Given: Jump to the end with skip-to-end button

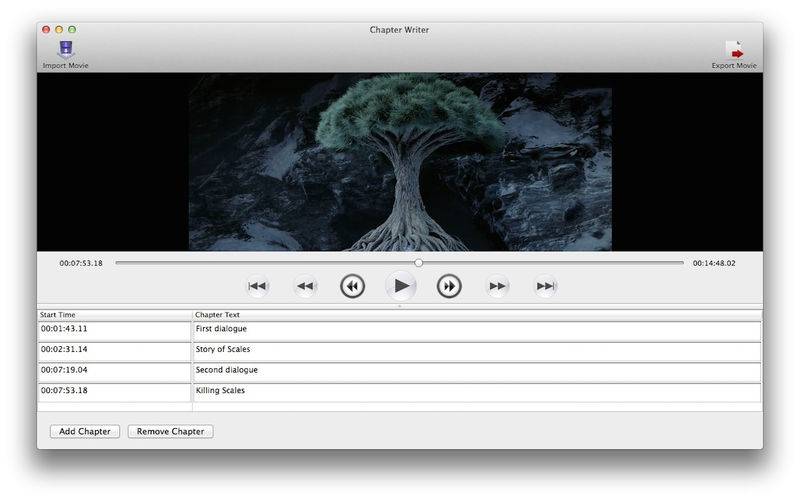Looking at the screenshot, I should (x=545, y=286).
